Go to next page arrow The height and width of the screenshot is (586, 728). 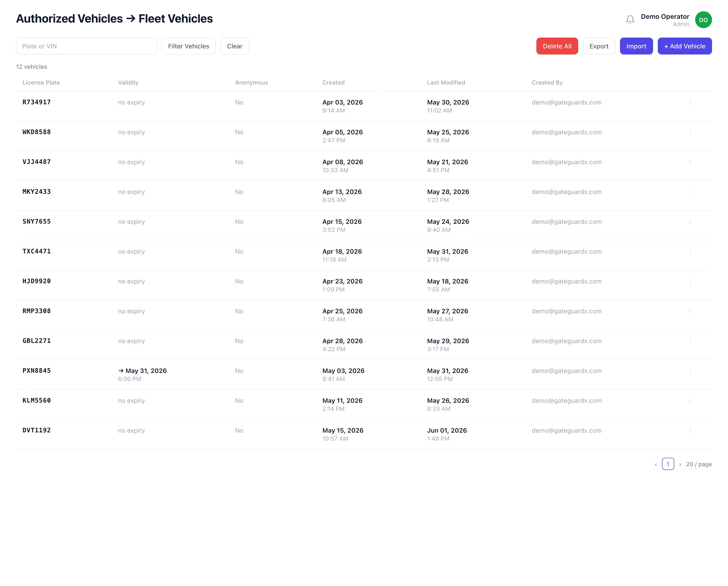tap(680, 464)
